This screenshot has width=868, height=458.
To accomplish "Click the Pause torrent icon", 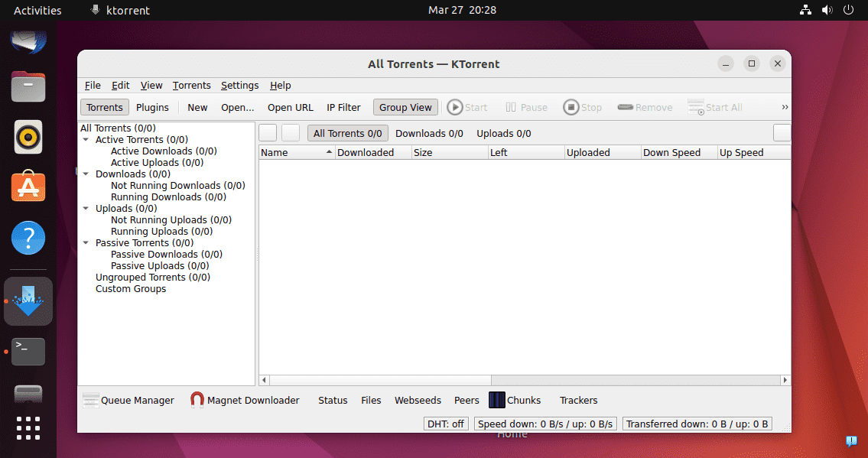I will pyautogui.click(x=510, y=107).
